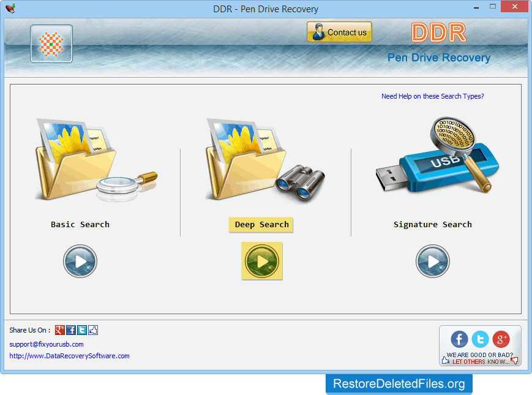
Task: Start Deep Search with green play button
Action: tap(262, 261)
